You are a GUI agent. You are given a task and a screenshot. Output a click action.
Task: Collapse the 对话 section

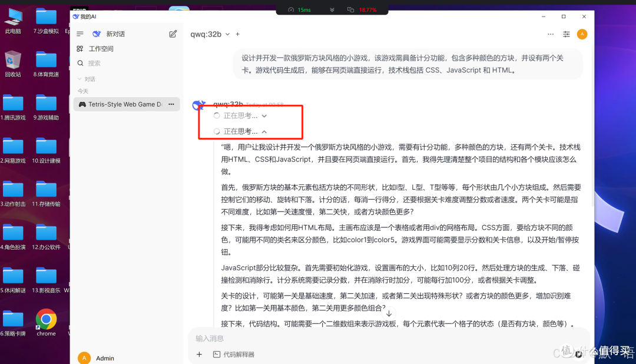tap(86, 79)
